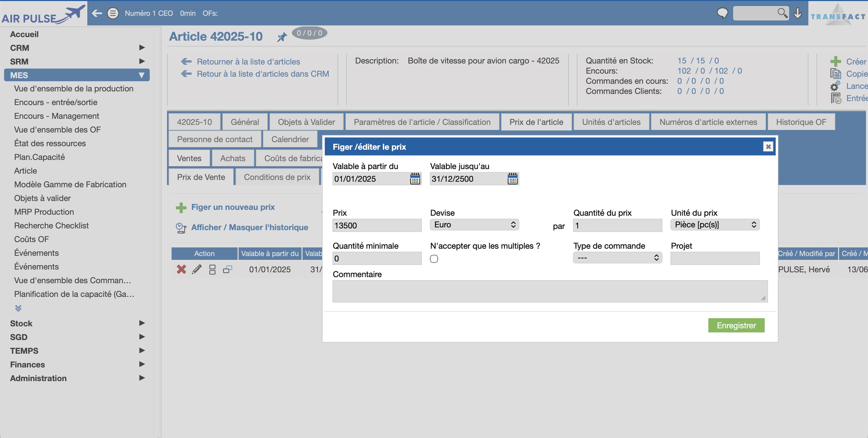
Task: Click the speech bubble chat icon
Action: coord(722,13)
